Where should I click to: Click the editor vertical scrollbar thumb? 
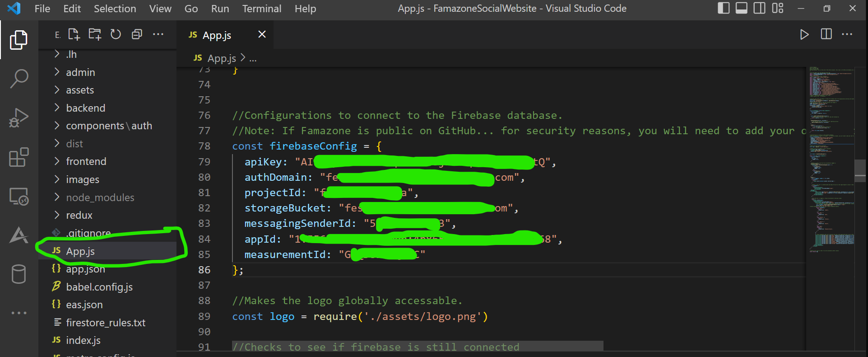coord(860,171)
